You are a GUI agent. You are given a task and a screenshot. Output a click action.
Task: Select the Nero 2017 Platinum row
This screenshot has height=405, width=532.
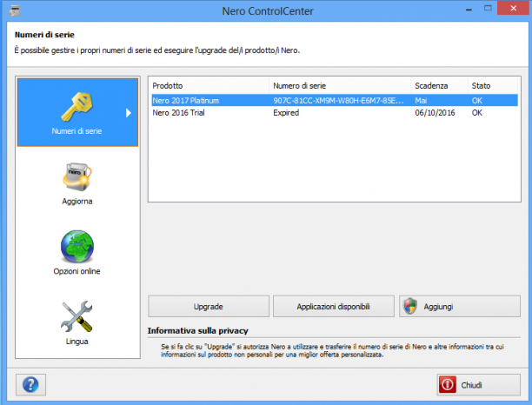click(x=335, y=101)
